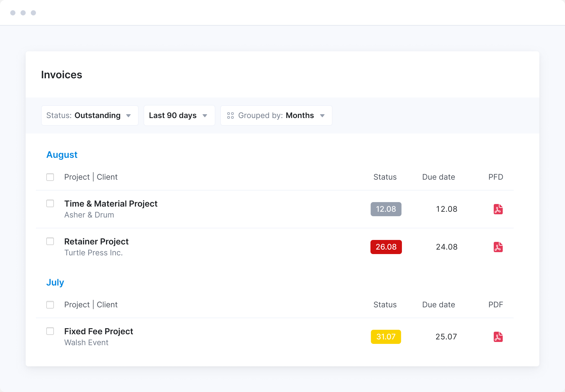Download Fixed Fee Project PDF file
This screenshot has width=565, height=392.
point(498,337)
